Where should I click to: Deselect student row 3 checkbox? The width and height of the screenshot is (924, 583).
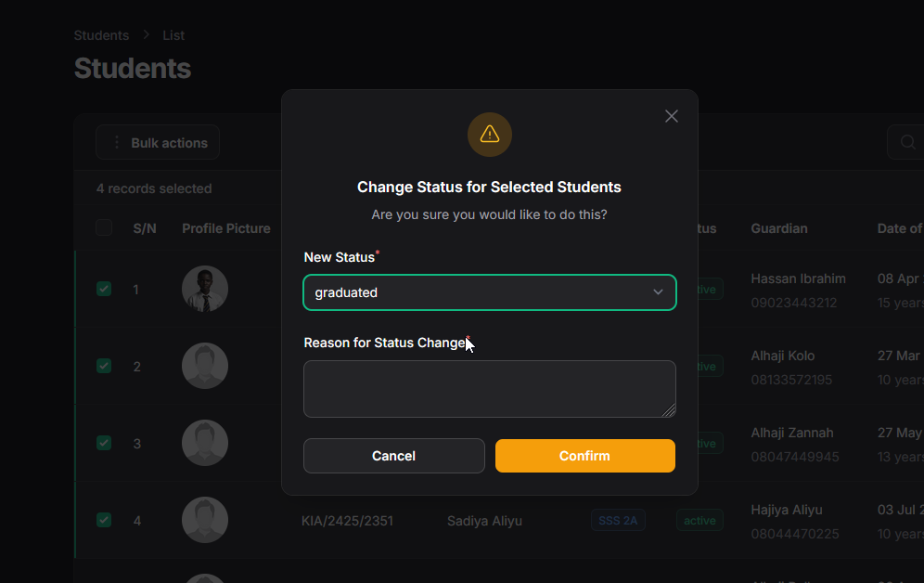point(104,443)
